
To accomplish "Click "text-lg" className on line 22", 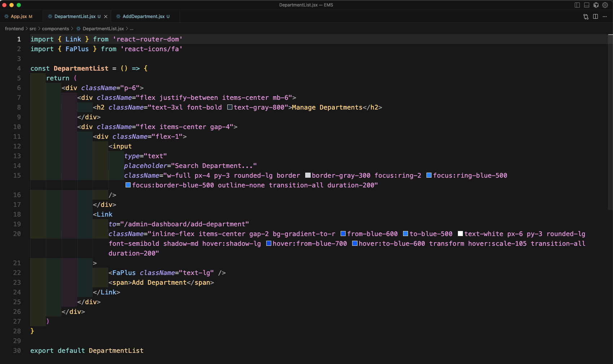I will tap(196, 273).
